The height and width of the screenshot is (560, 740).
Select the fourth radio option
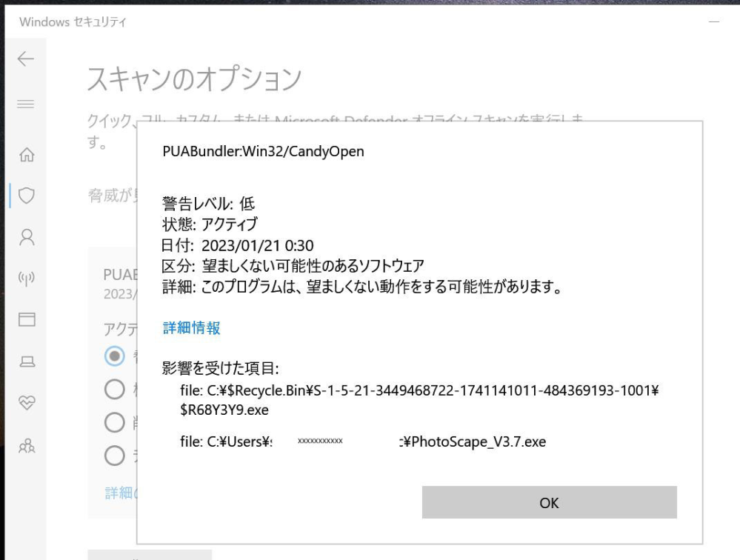click(114, 456)
